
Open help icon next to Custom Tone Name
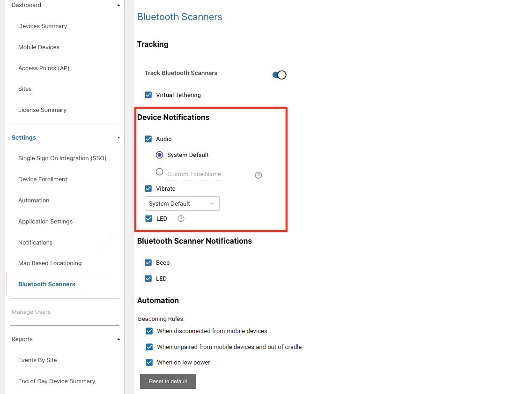(258, 175)
